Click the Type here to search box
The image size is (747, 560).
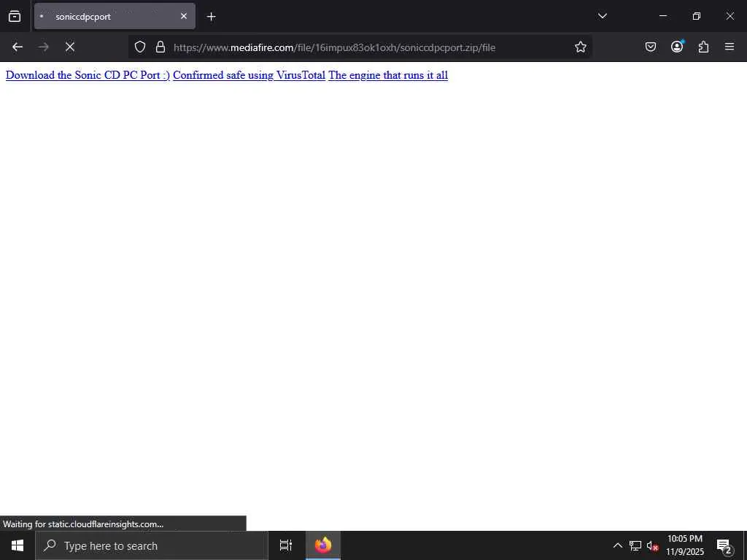152,545
